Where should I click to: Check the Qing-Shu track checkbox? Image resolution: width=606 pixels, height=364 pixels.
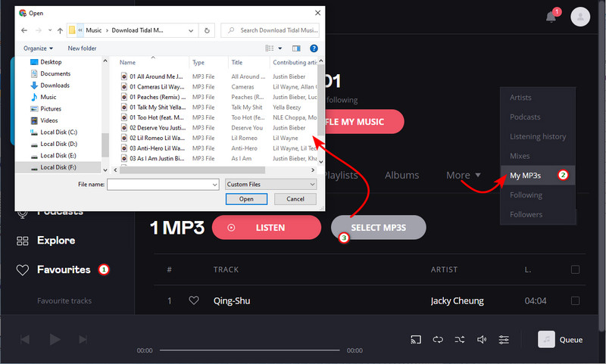(x=575, y=300)
